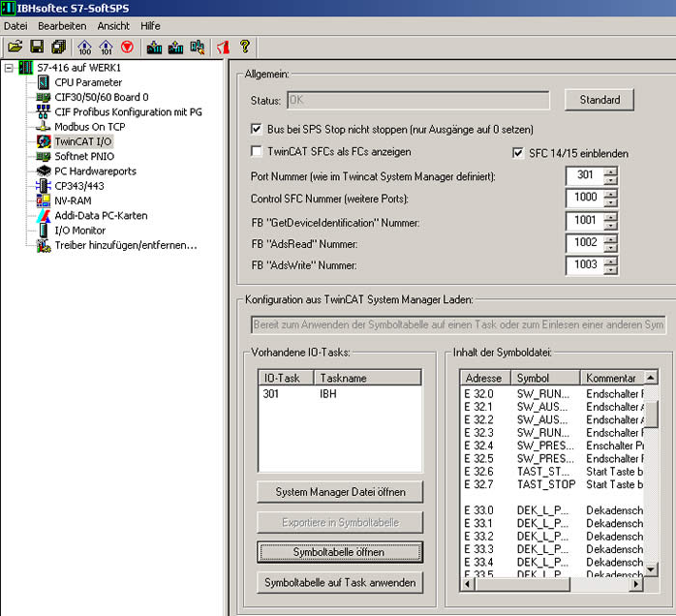Open Addi-Data PC-Karten entry
Screen dimensions: 676x616
tap(101, 216)
